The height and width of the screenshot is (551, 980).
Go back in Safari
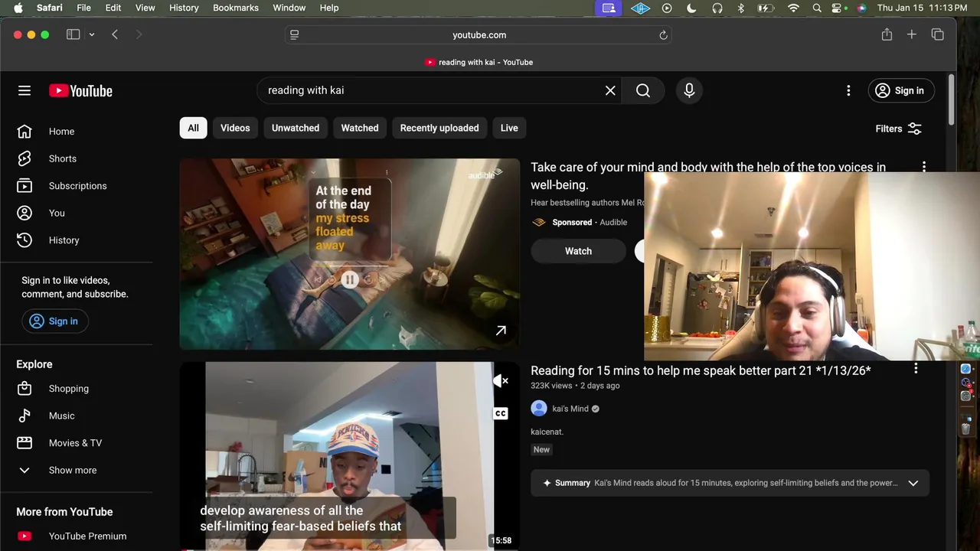[115, 34]
